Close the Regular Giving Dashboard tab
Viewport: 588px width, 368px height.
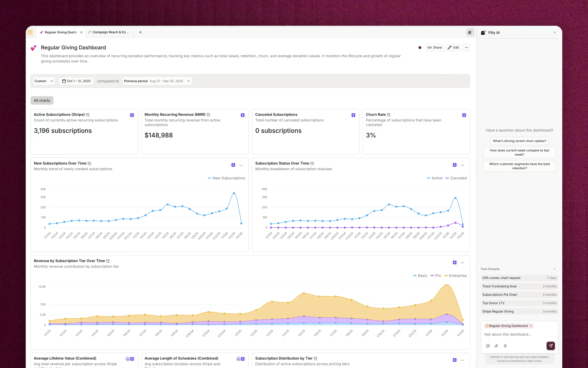pos(81,32)
